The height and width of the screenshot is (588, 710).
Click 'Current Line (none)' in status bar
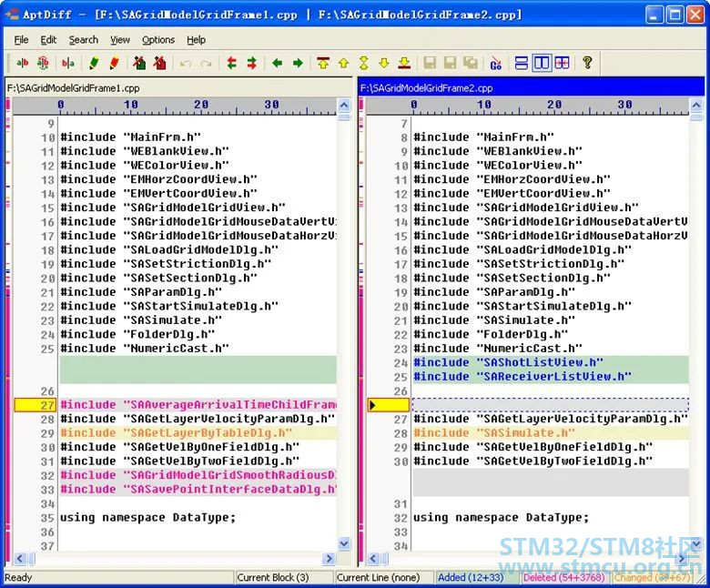[378, 578]
